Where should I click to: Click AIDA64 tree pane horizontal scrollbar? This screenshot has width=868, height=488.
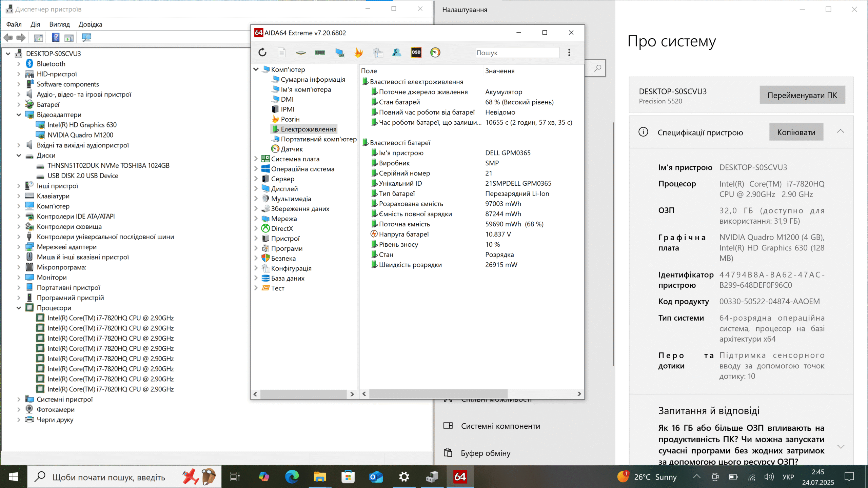(x=303, y=394)
